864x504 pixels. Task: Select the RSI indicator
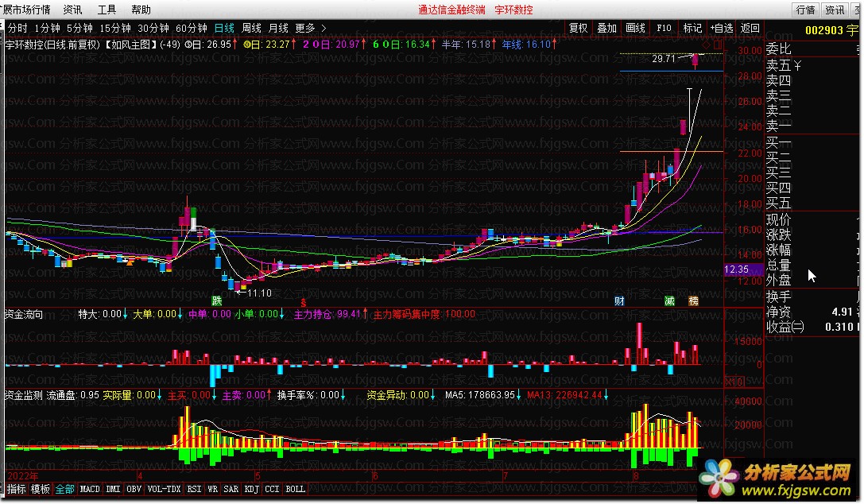194,489
